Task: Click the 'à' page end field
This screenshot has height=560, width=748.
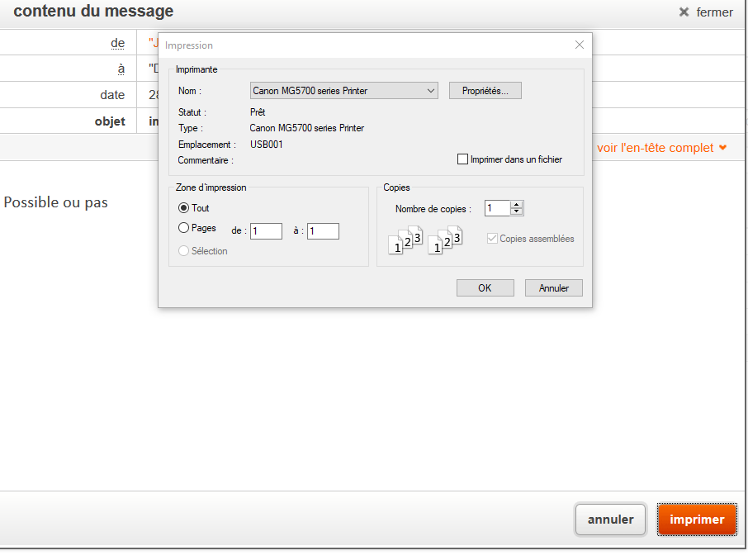Action: tap(323, 231)
